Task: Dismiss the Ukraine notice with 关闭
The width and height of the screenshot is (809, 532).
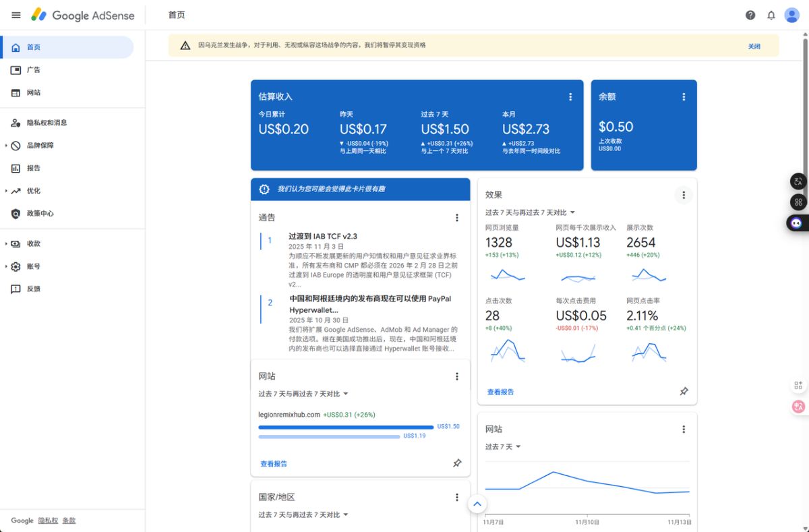Action: 754,46
